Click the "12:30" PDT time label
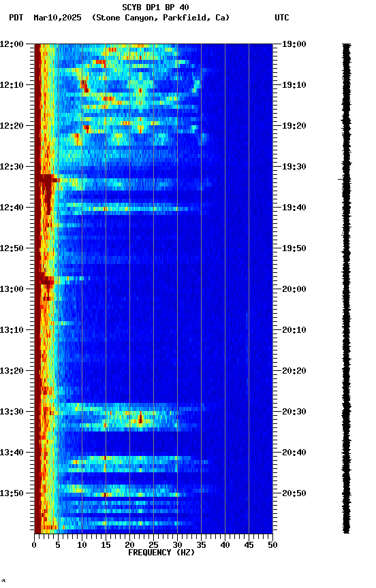 coord(12,167)
